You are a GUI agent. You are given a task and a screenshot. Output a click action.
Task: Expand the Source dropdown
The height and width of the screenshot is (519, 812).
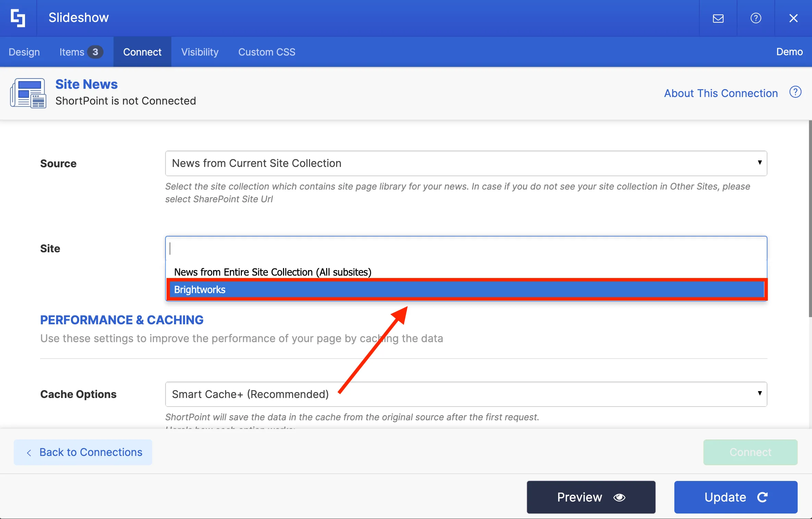pyautogui.click(x=466, y=163)
